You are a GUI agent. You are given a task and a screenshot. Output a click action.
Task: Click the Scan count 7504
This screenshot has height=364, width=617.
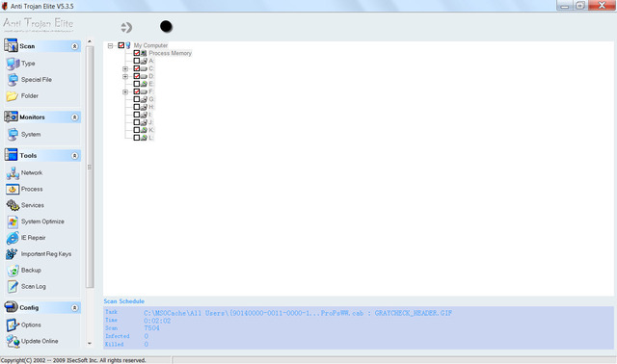pos(152,328)
